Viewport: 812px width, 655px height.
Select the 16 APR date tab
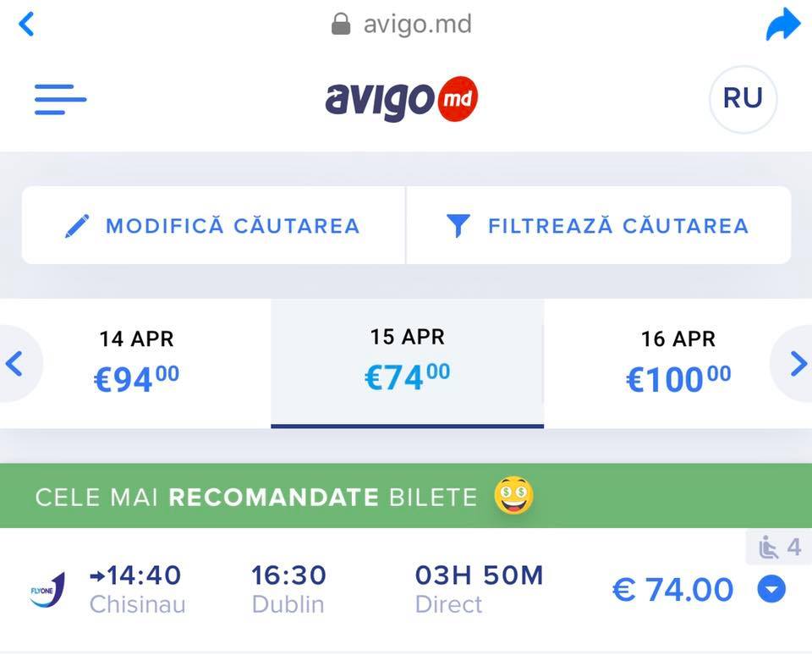(x=678, y=363)
